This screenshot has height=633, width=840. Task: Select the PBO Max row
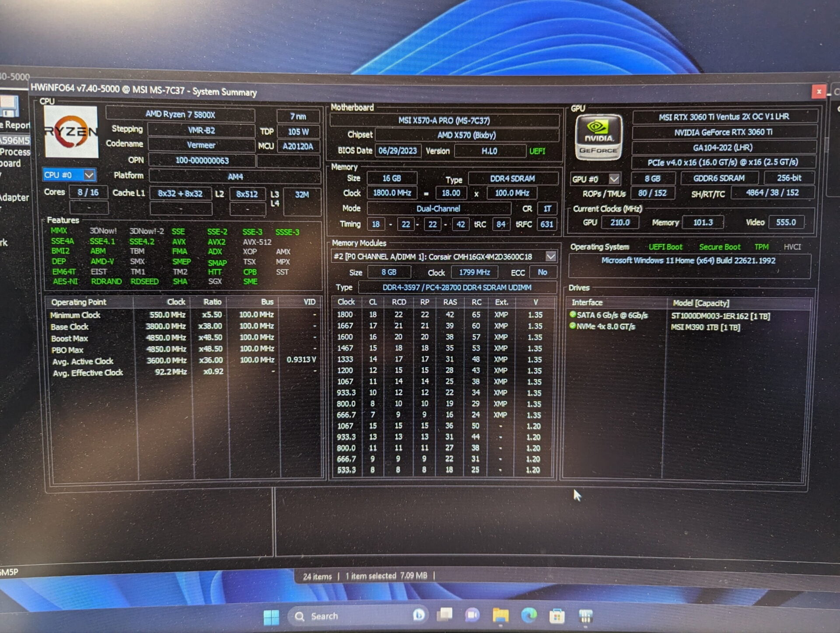(183, 349)
